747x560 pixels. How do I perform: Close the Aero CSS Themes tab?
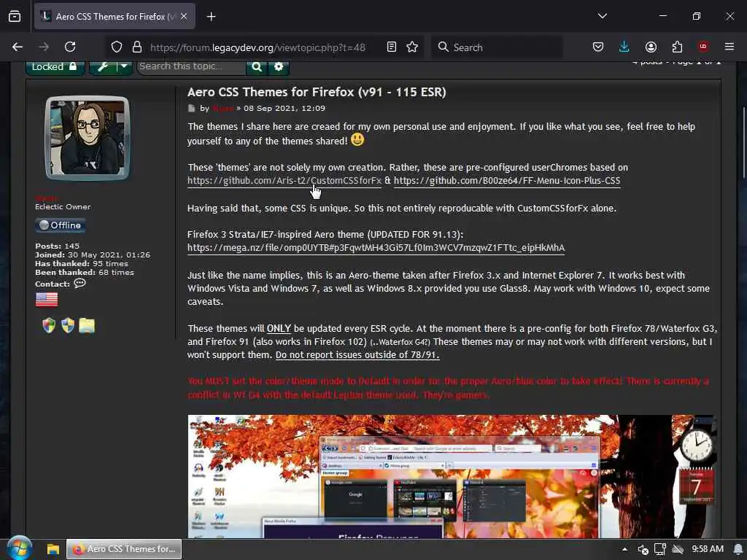(184, 16)
